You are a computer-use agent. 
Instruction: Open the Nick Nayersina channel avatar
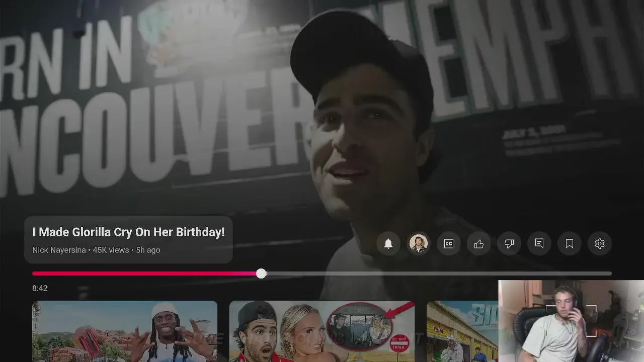coord(419,244)
